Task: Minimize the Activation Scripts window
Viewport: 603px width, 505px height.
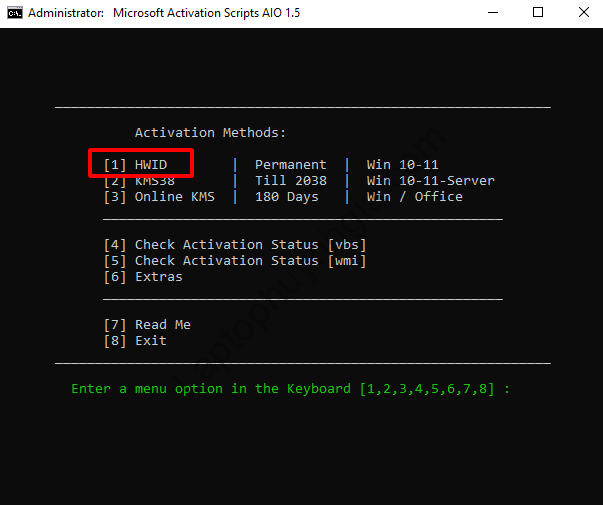Action: point(493,13)
